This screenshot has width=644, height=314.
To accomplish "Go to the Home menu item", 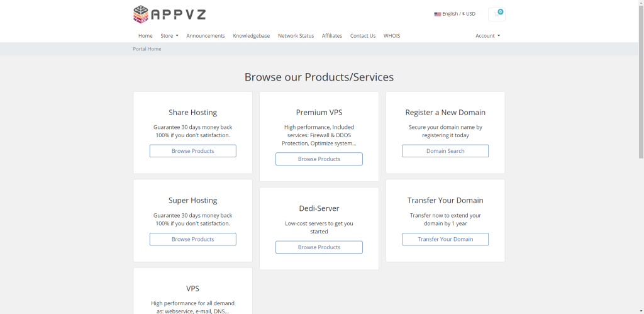I will 145,36.
